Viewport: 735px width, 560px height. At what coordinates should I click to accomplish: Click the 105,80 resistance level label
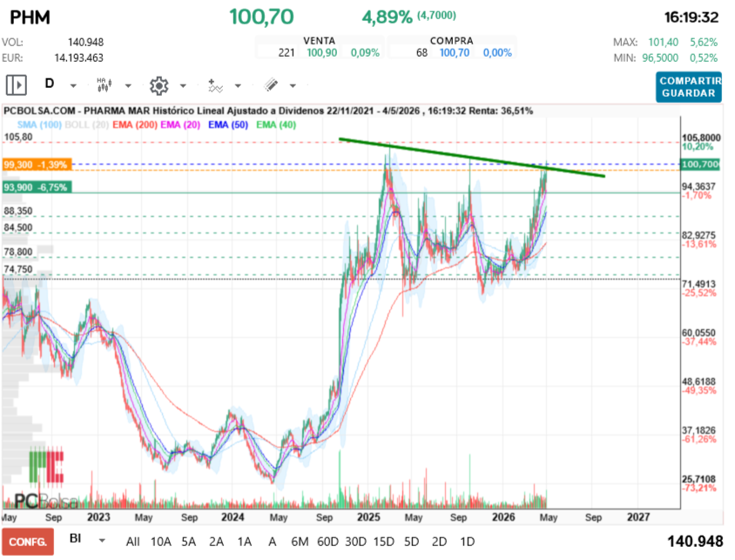(x=18, y=137)
